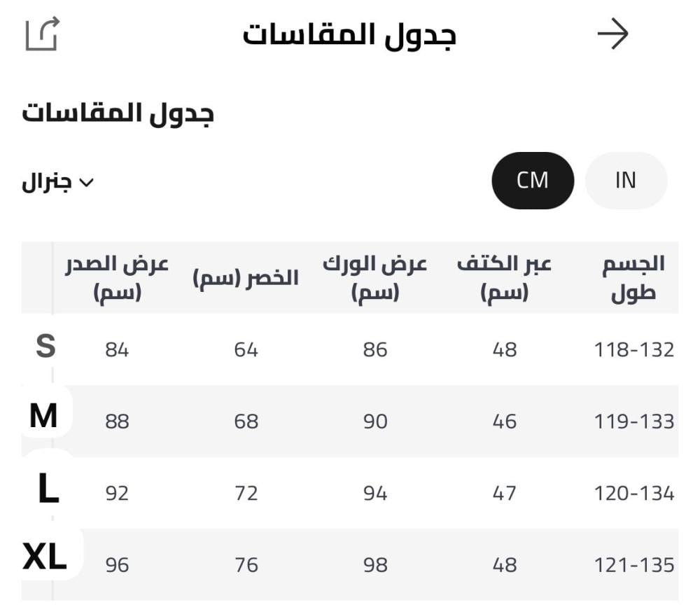Click the عرض الصدر column header
This screenshot has width=700, height=612.
(x=118, y=277)
